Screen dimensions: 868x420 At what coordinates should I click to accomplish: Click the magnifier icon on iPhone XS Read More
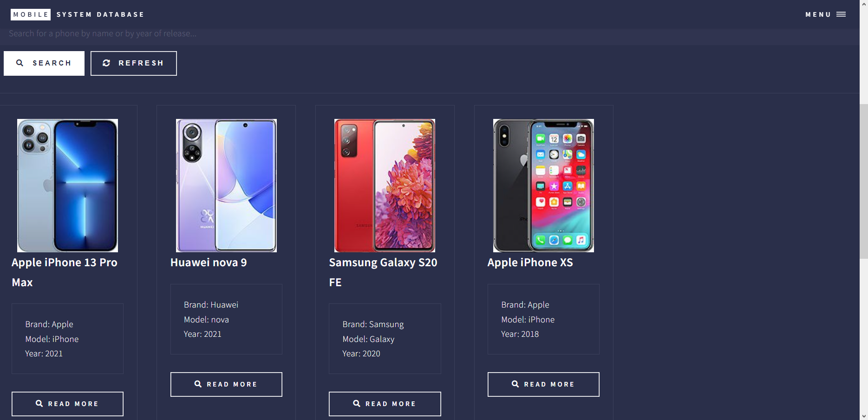515,384
